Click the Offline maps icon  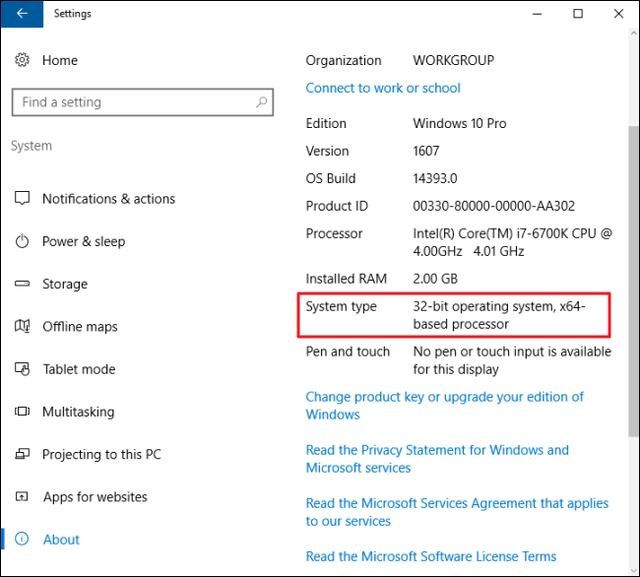pos(22,327)
